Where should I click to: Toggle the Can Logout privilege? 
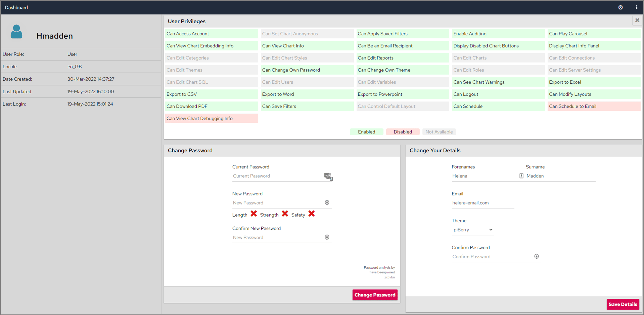pos(498,94)
